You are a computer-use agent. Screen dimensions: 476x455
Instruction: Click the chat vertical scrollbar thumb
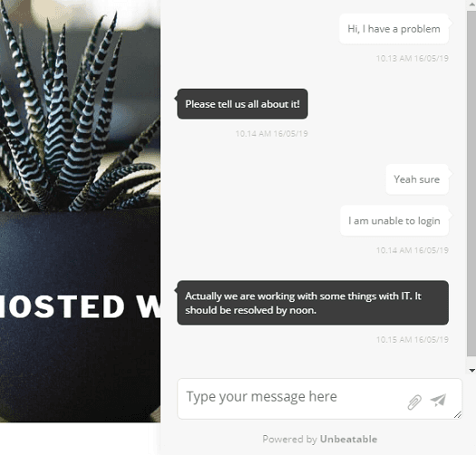click(x=471, y=183)
